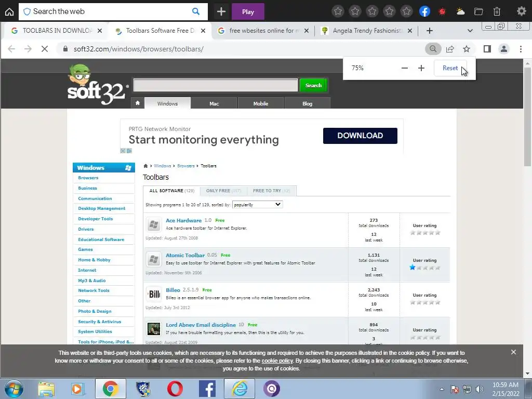Click the share page icon in address bar

[x=450, y=49]
